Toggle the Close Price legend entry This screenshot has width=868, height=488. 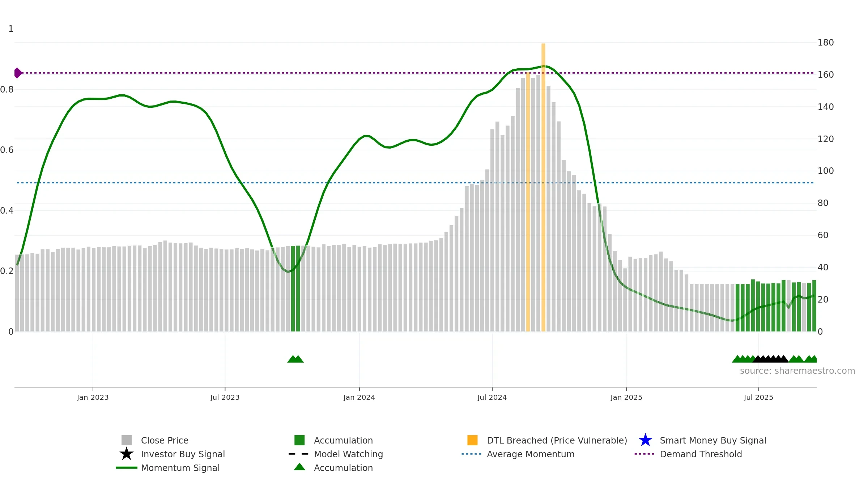(x=165, y=440)
